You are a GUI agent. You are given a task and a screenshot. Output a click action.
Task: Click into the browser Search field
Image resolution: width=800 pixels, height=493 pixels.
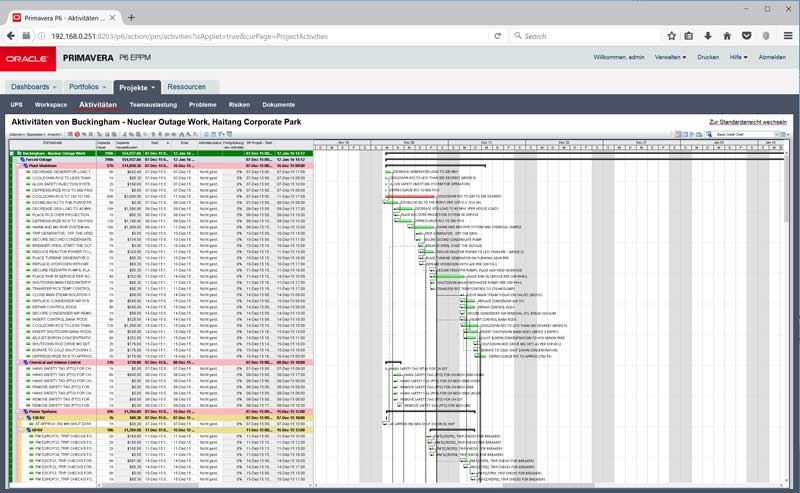click(587, 36)
